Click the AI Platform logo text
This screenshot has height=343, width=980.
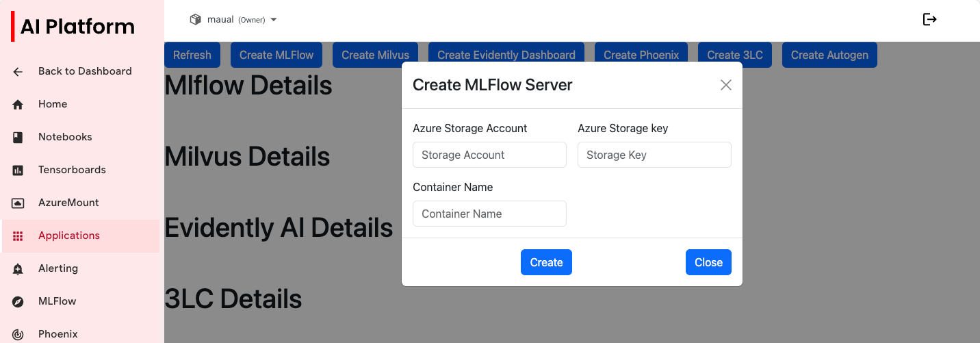tap(77, 27)
